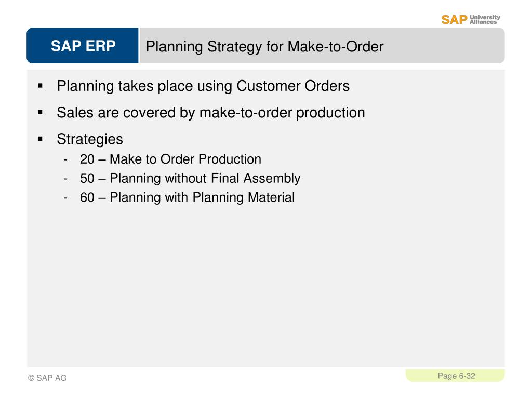The width and height of the screenshot is (532, 399).
Task: Click the dash before 60 Planning with
Action: coord(65,197)
